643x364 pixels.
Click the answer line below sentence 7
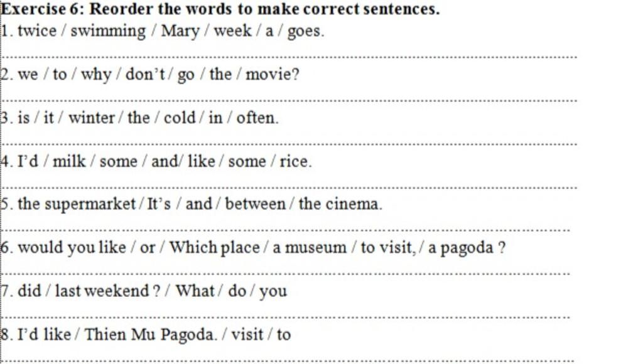coord(286,317)
